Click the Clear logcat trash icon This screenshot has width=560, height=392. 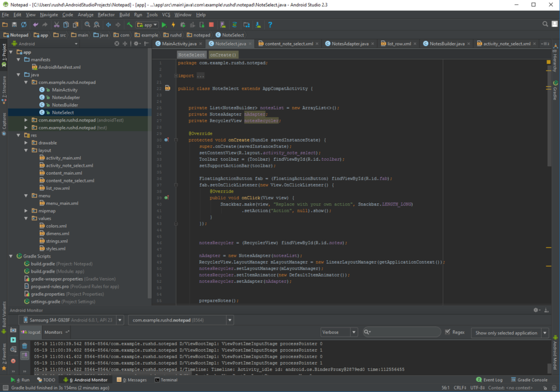[x=25, y=346]
